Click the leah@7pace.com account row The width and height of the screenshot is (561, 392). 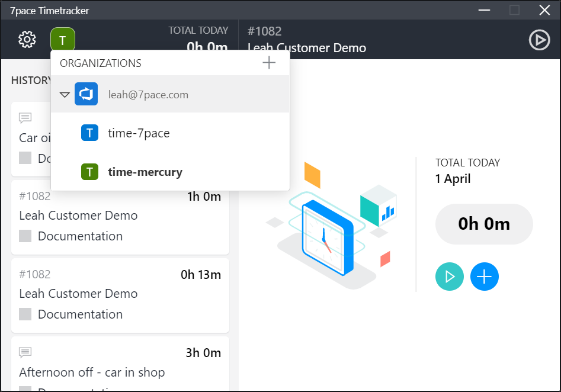(x=170, y=94)
